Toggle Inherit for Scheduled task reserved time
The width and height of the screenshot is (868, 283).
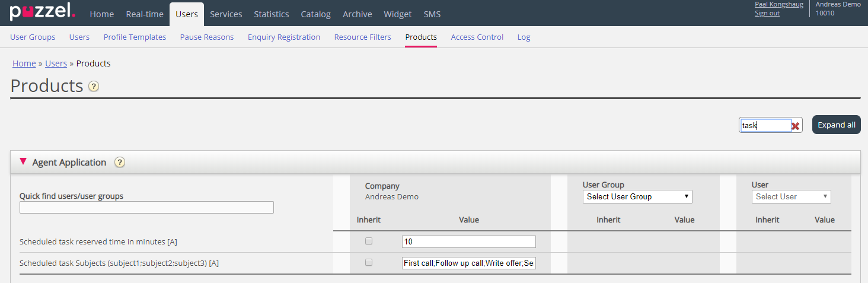(369, 241)
